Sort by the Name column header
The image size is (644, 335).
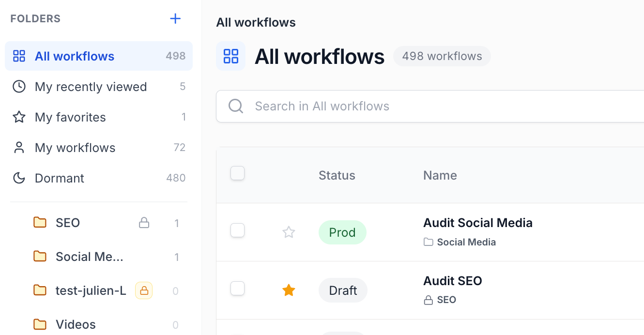(x=440, y=175)
